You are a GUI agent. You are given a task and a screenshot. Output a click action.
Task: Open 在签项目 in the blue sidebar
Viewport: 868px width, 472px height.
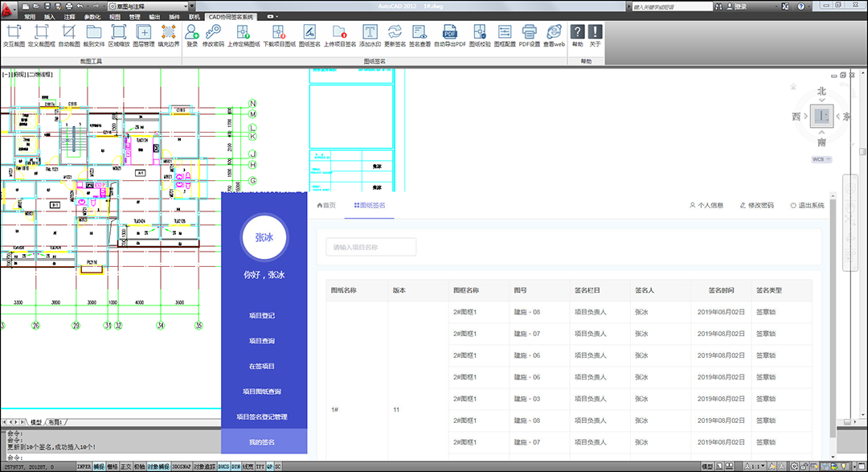click(262, 366)
